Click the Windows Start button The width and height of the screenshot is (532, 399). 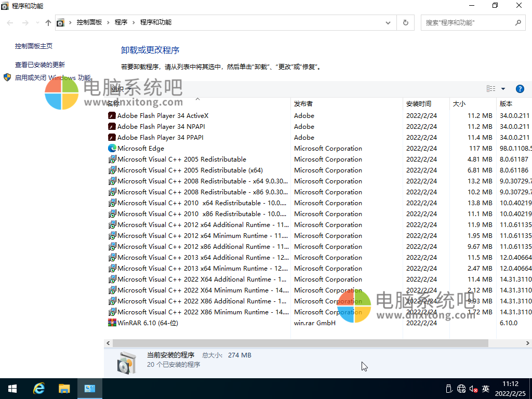[12, 389]
